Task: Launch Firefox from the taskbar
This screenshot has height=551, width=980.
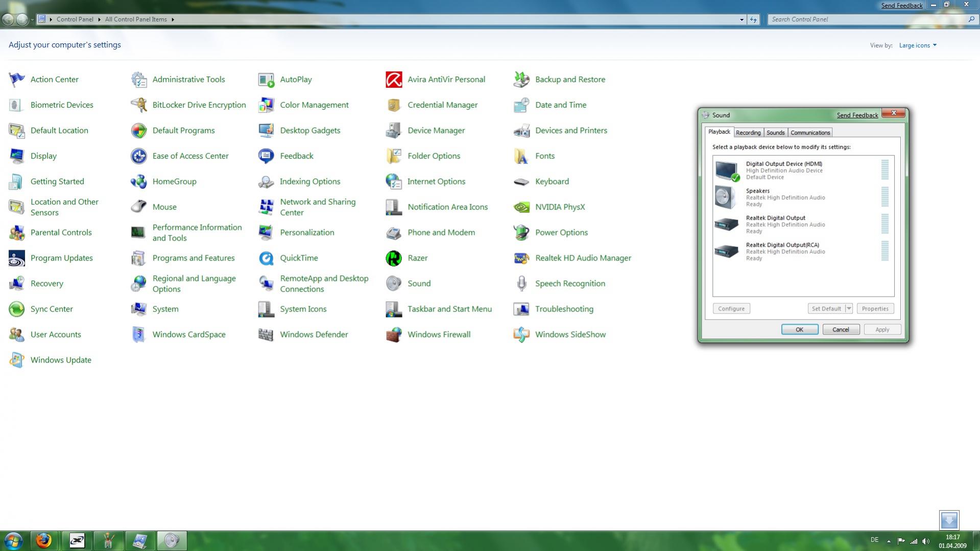Action: coord(44,540)
